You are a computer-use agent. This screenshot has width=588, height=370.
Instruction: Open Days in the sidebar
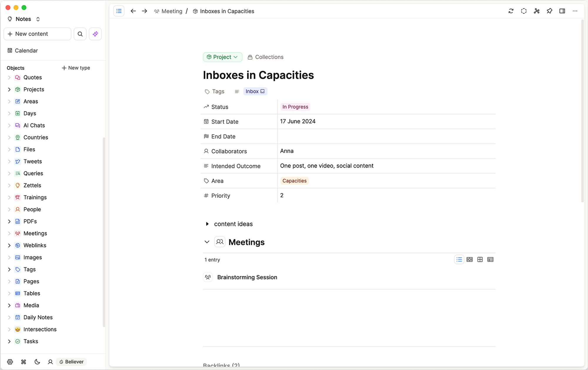click(x=30, y=114)
